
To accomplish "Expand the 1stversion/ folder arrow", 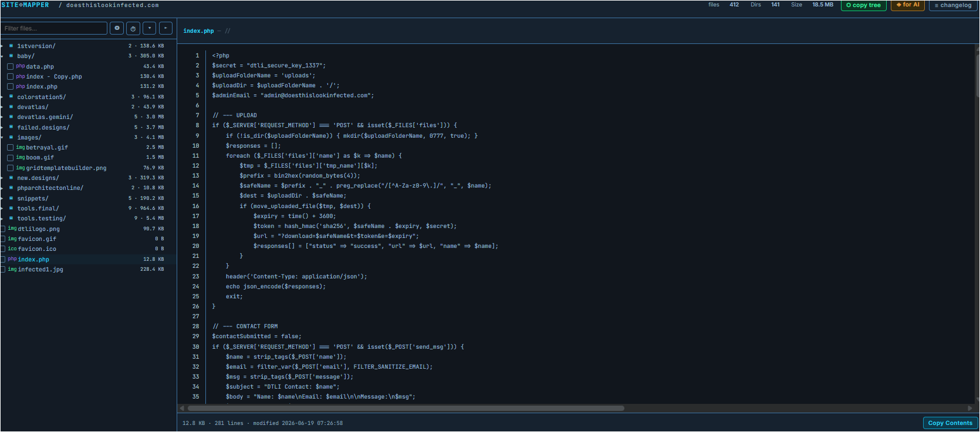I will pos(2,46).
